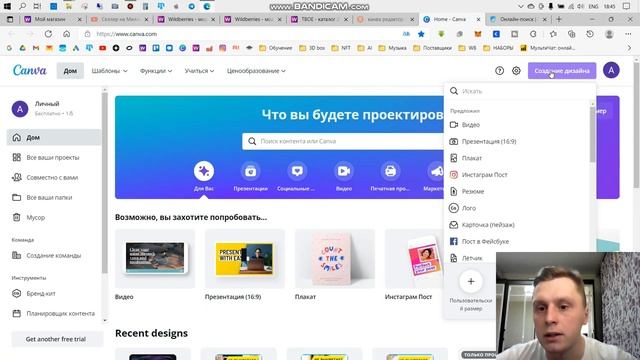Open the Windows Start menu
Image resolution: width=640 pixels, height=360 pixels.
tap(7, 6)
